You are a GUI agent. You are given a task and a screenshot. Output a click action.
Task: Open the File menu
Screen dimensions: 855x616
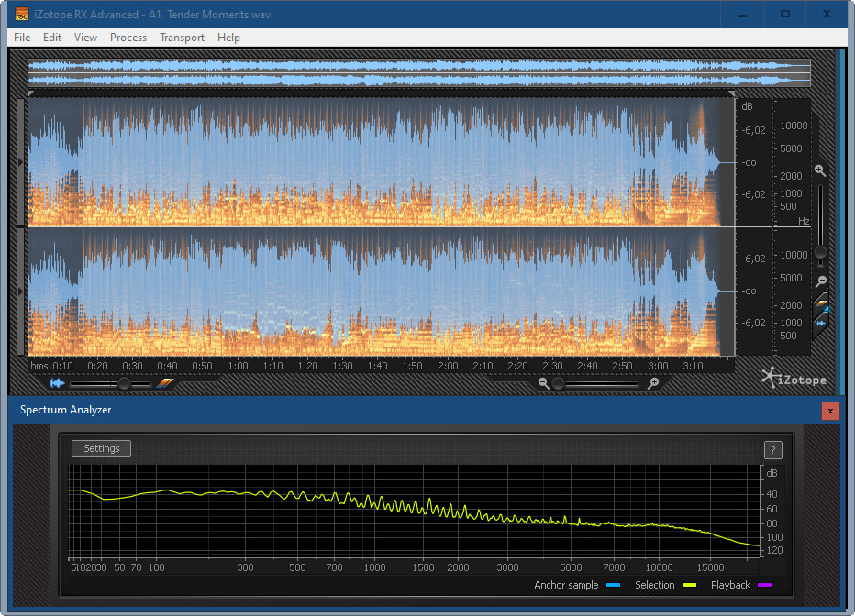click(22, 38)
